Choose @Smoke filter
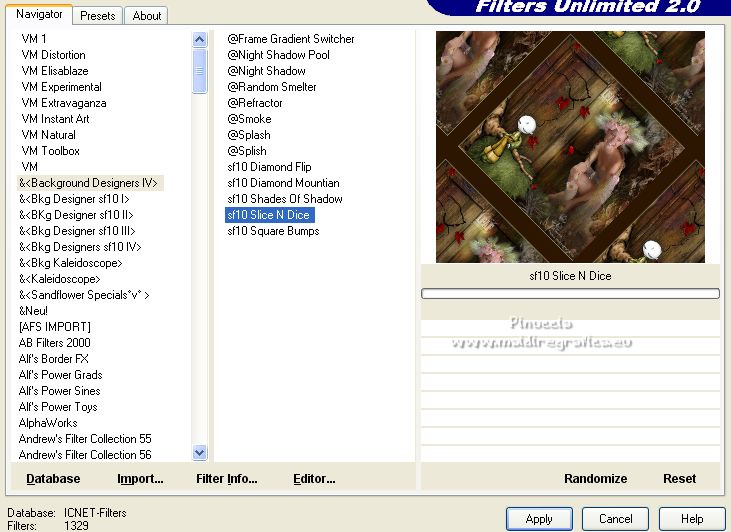The height and width of the screenshot is (532, 731). tap(249, 119)
